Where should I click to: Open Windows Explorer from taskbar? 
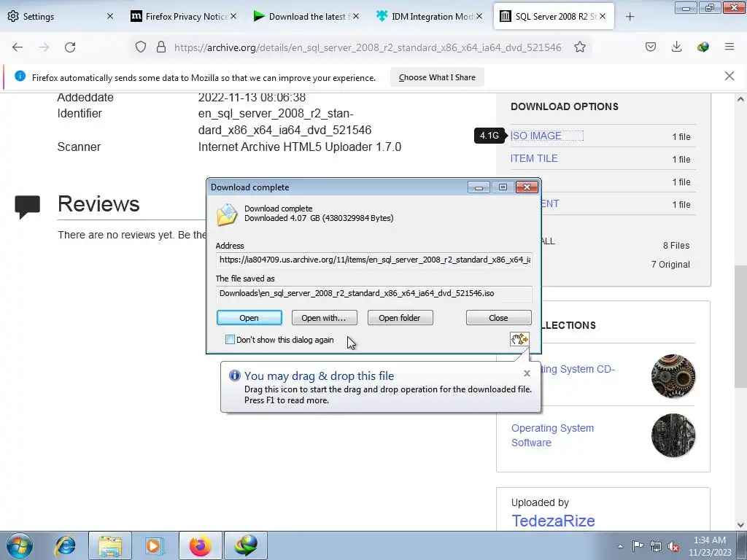tap(110, 545)
